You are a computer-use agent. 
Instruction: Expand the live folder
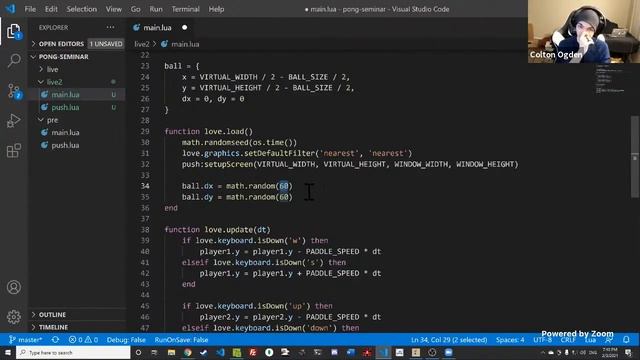52,69
